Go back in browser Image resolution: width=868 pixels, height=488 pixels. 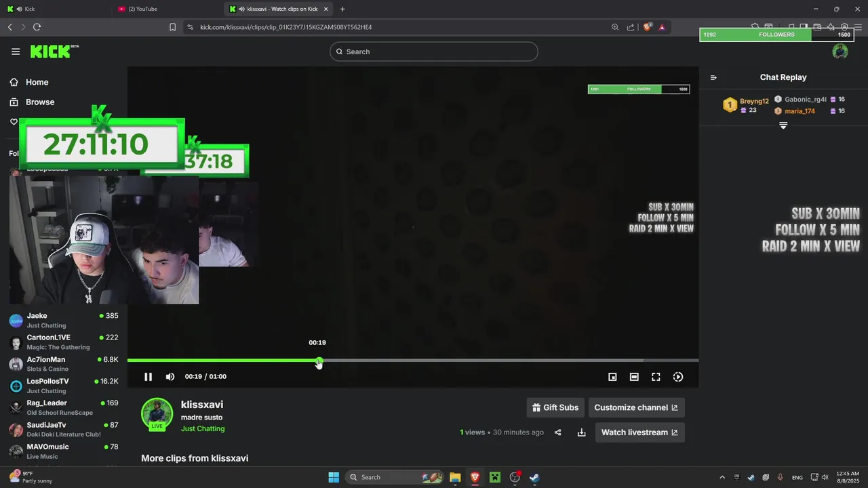pyautogui.click(x=9, y=27)
